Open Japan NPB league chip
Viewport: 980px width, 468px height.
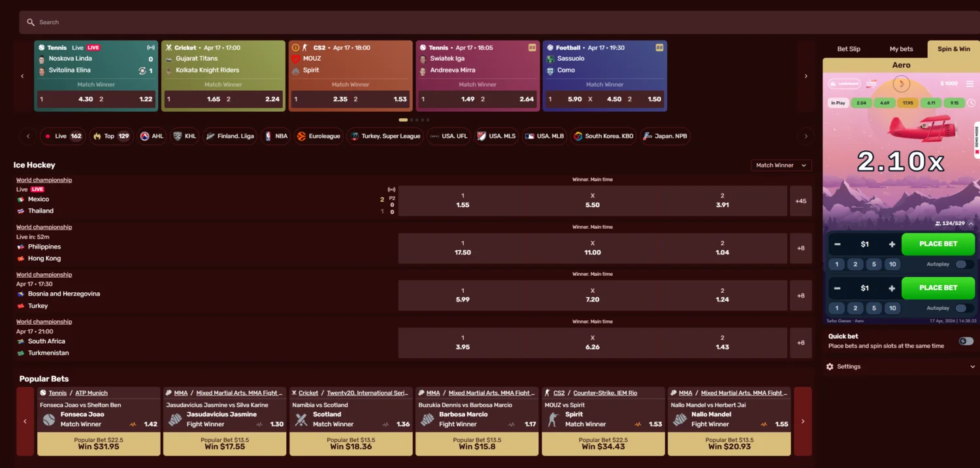[x=666, y=136]
